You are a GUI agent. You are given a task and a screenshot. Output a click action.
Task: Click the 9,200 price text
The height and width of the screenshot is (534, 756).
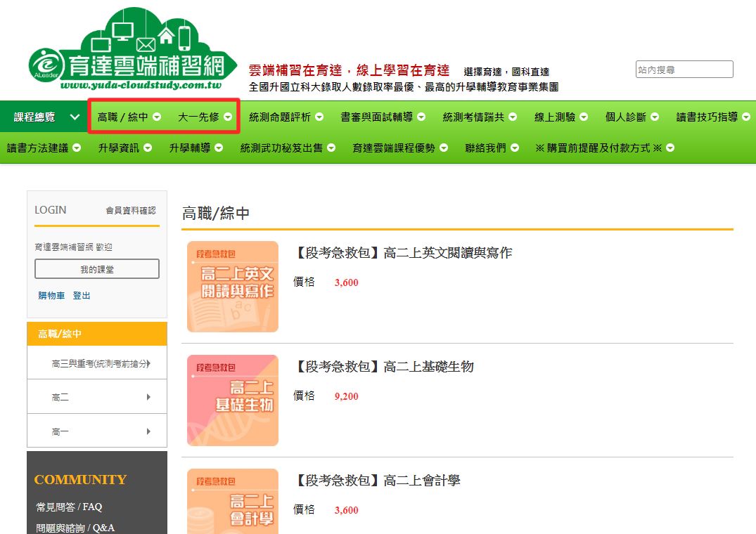347,397
